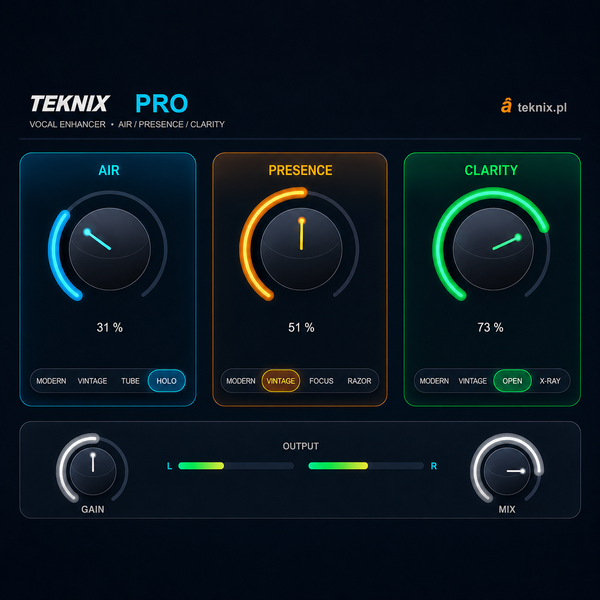Click the green CLARITY knob
Image resolution: width=600 pixels, height=600 pixels.
pos(493,249)
